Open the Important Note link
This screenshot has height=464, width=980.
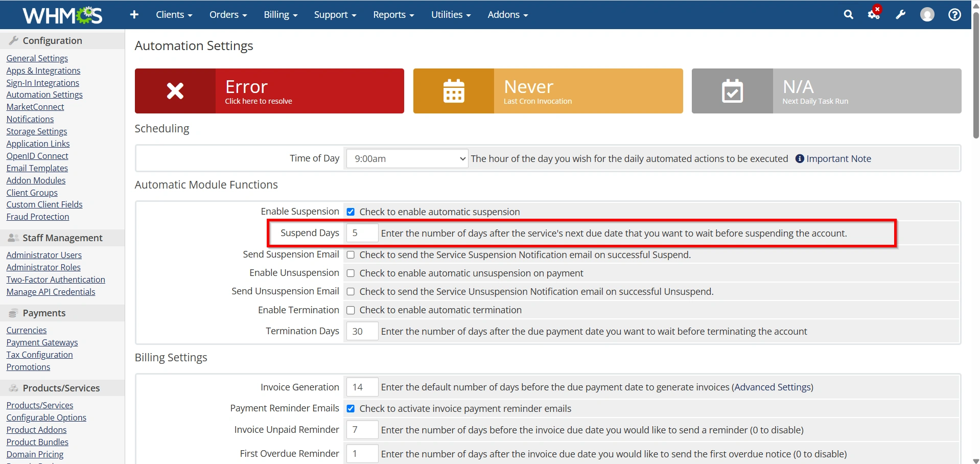pos(838,159)
